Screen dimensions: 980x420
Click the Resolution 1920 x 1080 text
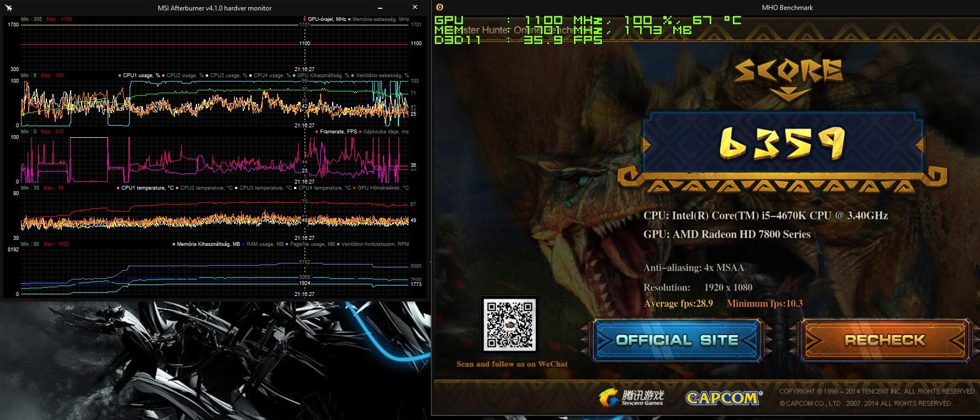point(697,288)
